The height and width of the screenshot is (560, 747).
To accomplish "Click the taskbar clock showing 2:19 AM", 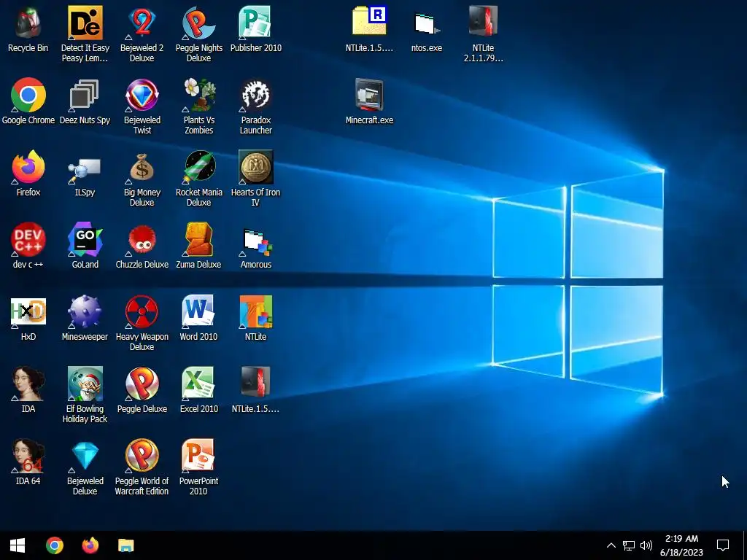I will coord(682,545).
